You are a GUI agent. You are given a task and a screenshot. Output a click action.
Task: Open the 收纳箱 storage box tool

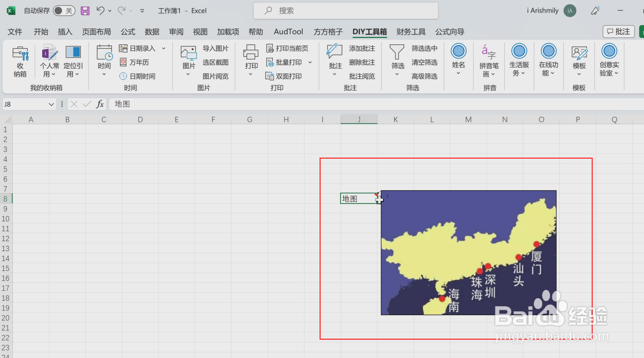[x=20, y=62]
